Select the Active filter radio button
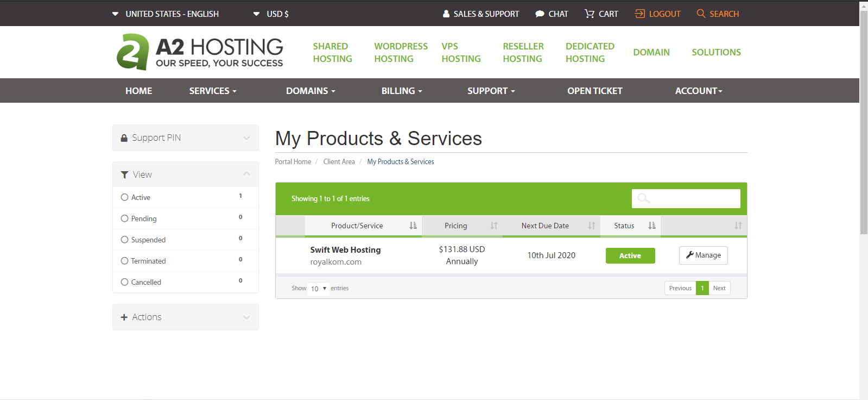The height and width of the screenshot is (400, 868). [125, 197]
